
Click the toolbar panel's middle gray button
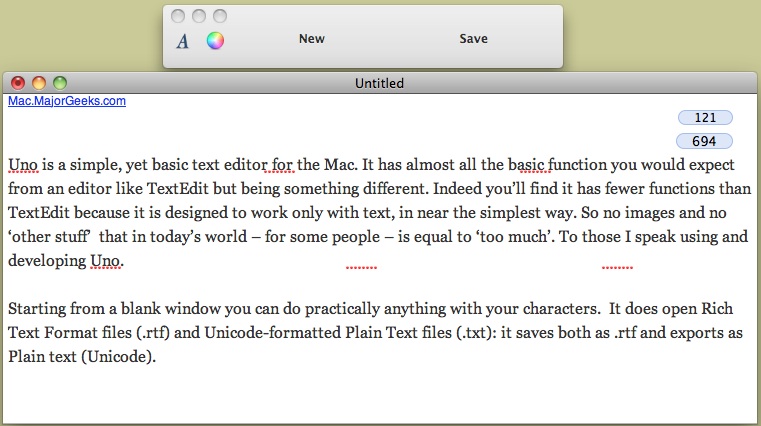point(199,16)
